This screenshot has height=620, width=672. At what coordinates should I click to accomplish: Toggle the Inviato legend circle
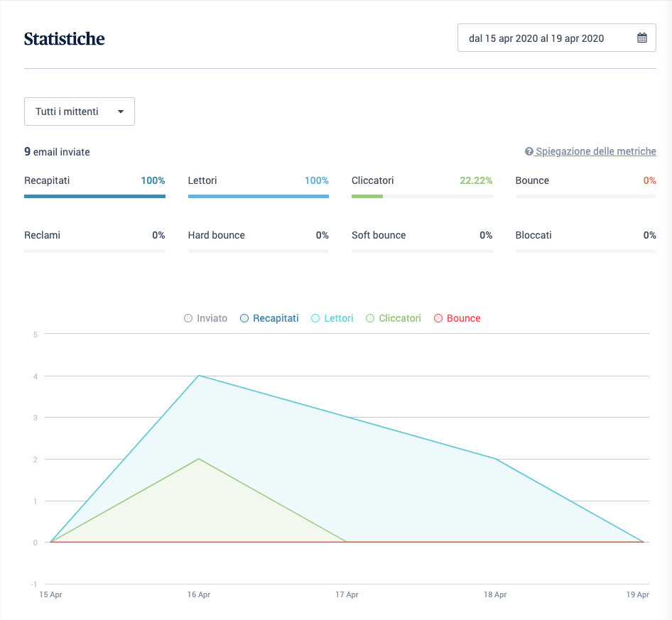[x=188, y=319]
